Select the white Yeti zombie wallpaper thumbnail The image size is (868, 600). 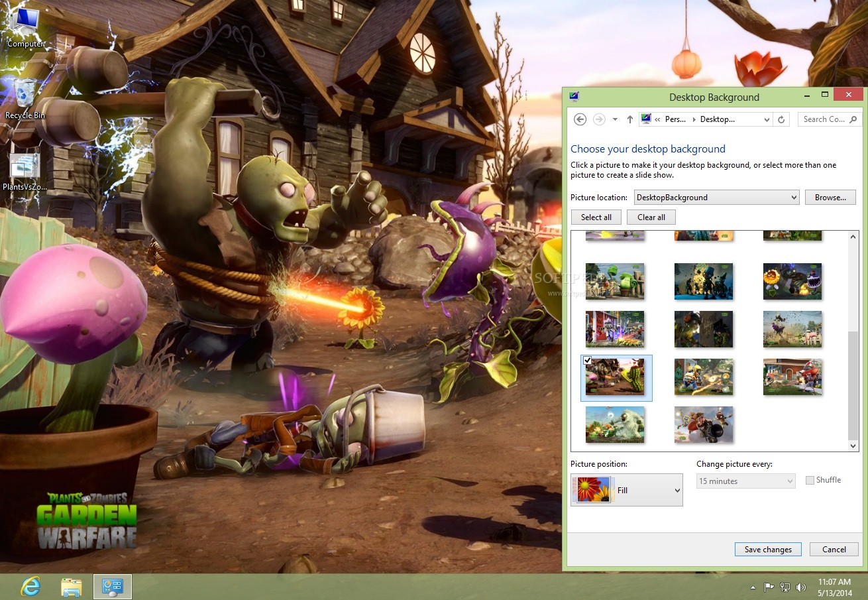click(x=615, y=424)
